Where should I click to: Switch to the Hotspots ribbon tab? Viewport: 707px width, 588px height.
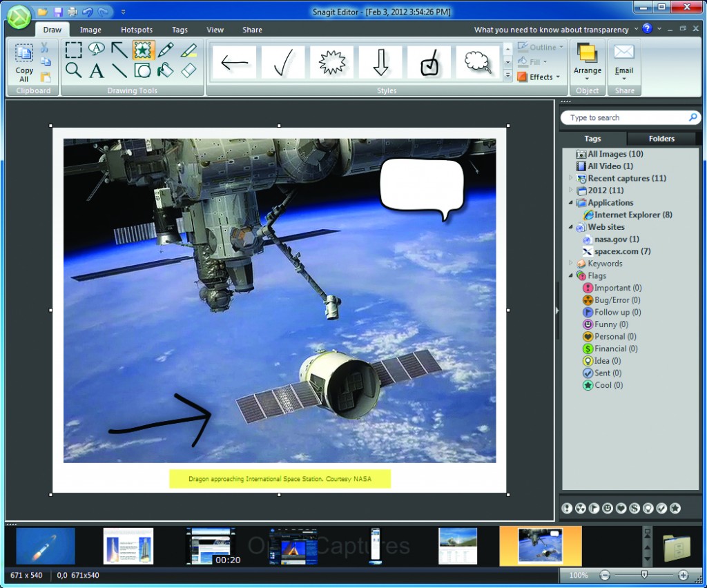coord(137,30)
